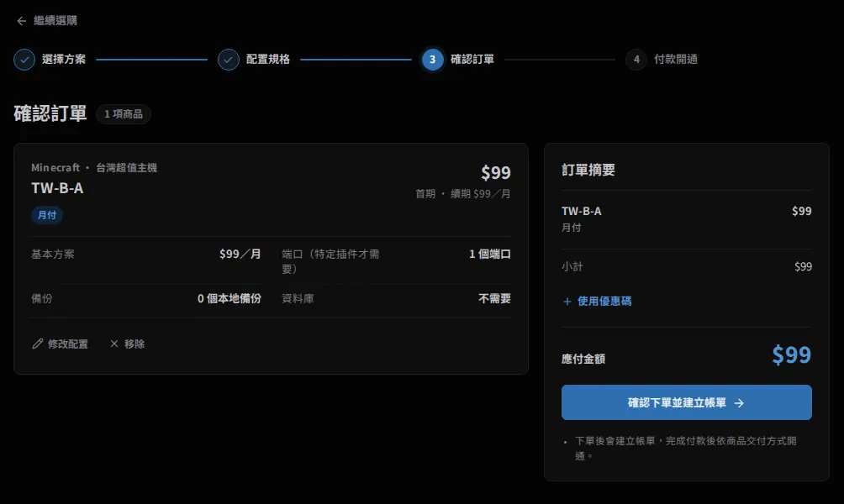The image size is (844, 504).
Task: Select the 選擇方案 step label
Action: 64,59
